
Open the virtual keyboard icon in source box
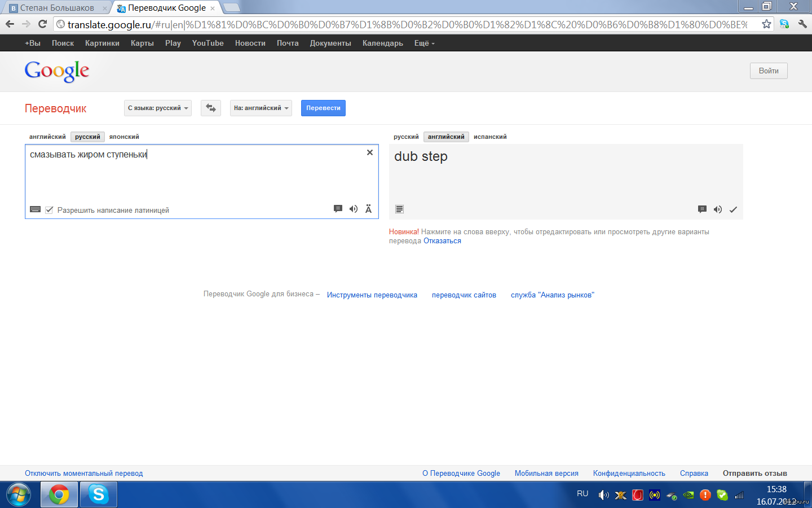tap(35, 209)
